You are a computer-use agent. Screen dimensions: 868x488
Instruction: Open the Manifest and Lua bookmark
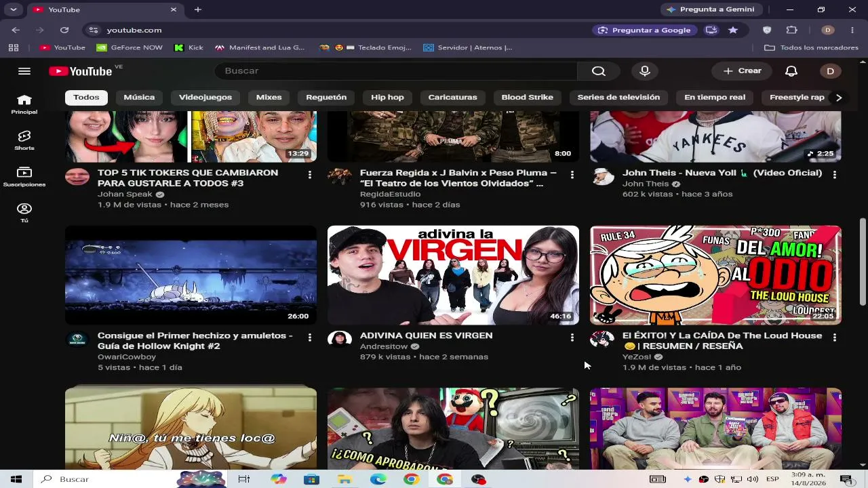(x=260, y=47)
